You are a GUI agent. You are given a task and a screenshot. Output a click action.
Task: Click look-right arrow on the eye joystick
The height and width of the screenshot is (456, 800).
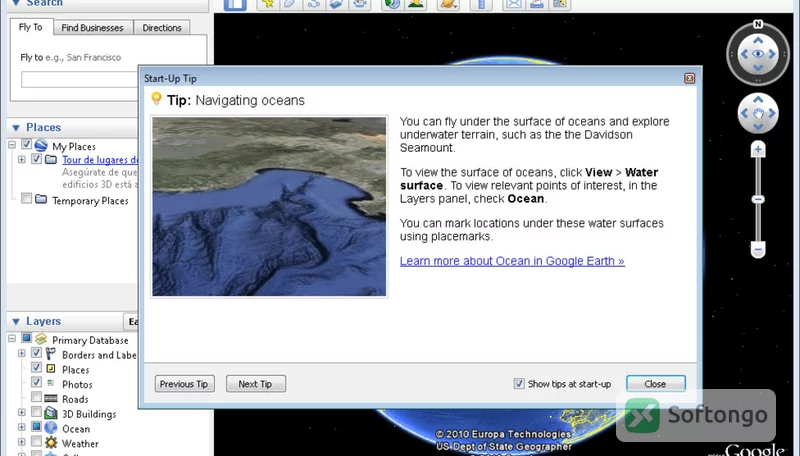pyautogui.click(x=772, y=54)
